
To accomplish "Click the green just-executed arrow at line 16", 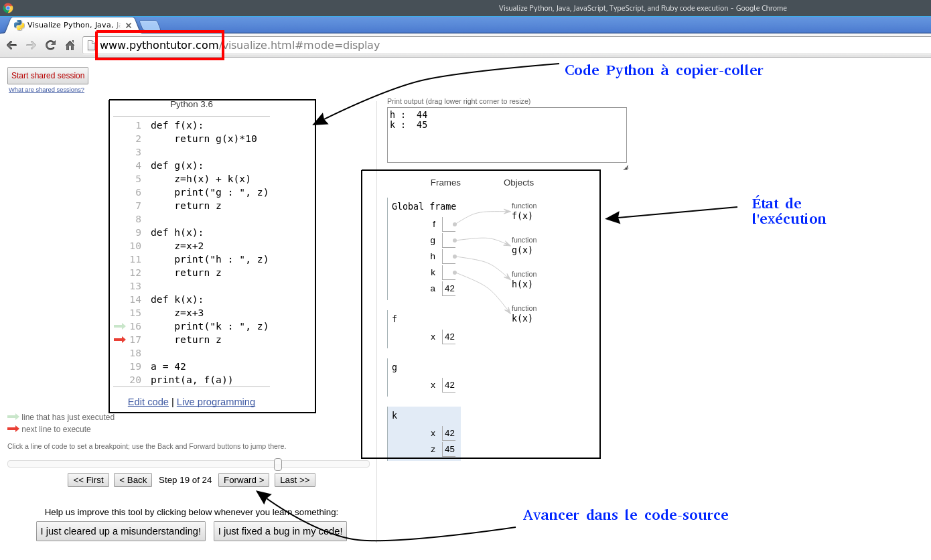I will pos(120,326).
